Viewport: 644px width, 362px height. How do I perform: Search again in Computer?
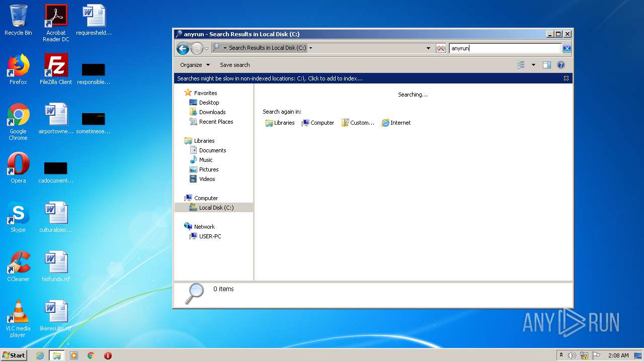317,123
